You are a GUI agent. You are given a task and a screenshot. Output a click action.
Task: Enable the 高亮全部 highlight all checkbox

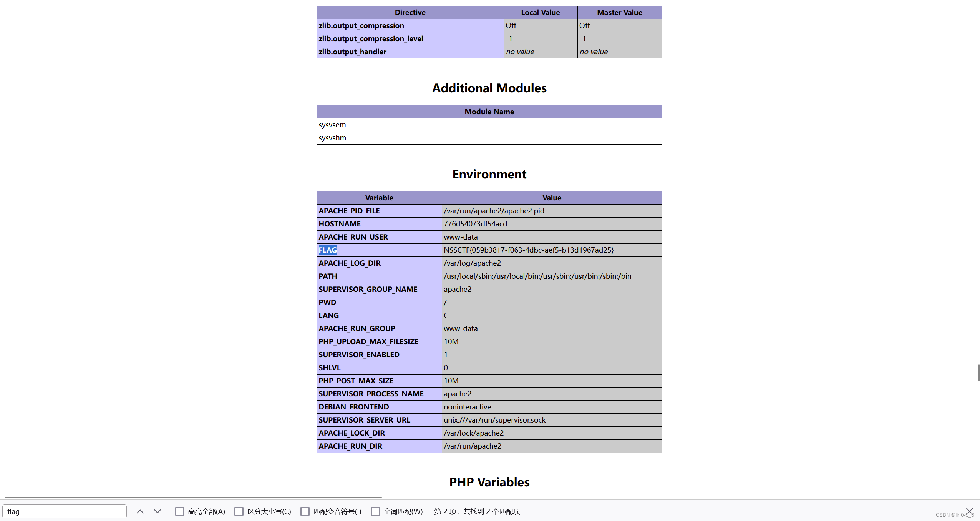(x=180, y=511)
